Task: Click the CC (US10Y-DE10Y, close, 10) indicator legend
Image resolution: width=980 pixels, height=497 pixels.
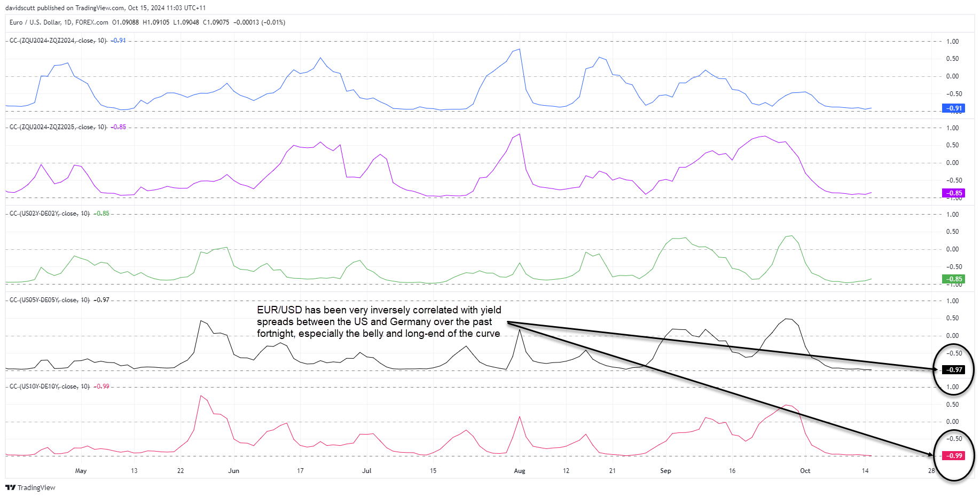Action: pyautogui.click(x=50, y=386)
